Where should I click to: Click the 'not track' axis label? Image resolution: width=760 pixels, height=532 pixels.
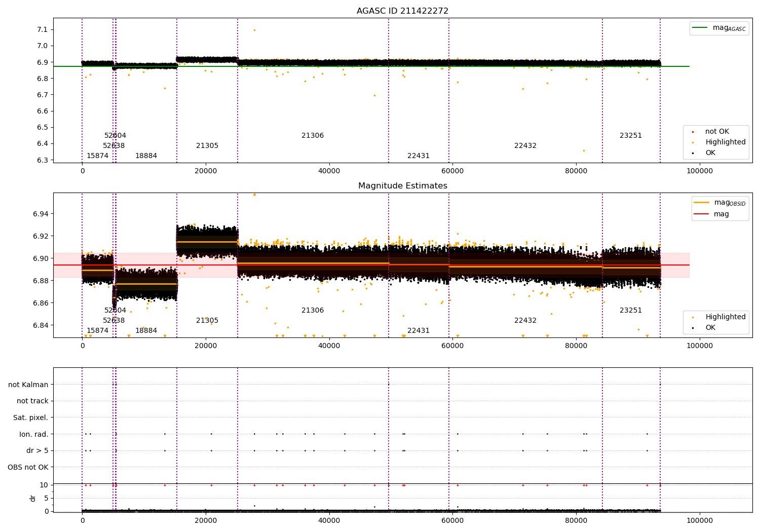(x=32, y=401)
